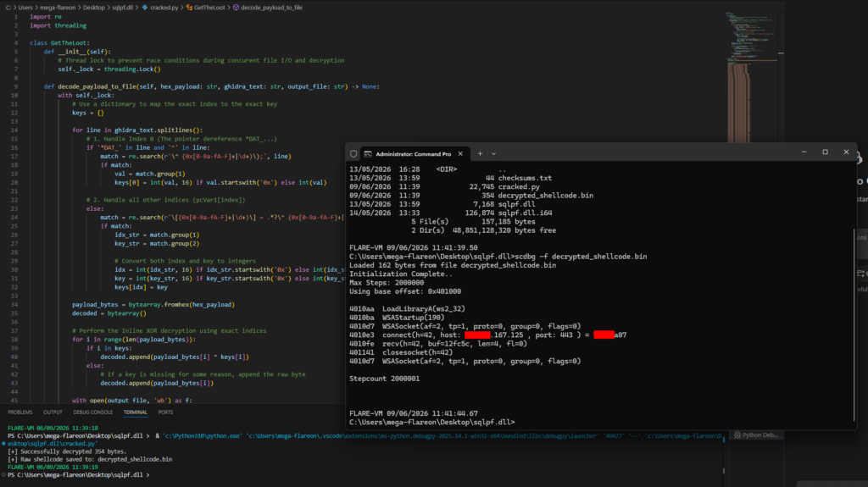Click the 'c:\Python310\python.exe' path in terminal
Image resolution: width=868 pixels, height=487 pixels.
coord(202,436)
